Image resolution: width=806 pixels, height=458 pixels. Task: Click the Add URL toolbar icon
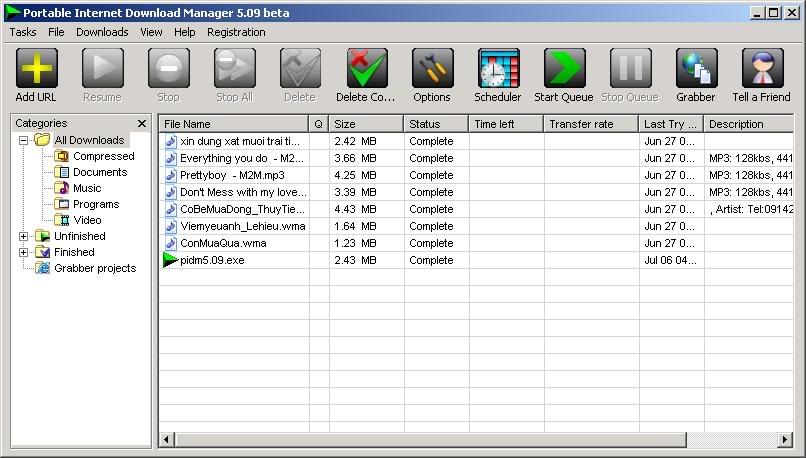pyautogui.click(x=36, y=68)
